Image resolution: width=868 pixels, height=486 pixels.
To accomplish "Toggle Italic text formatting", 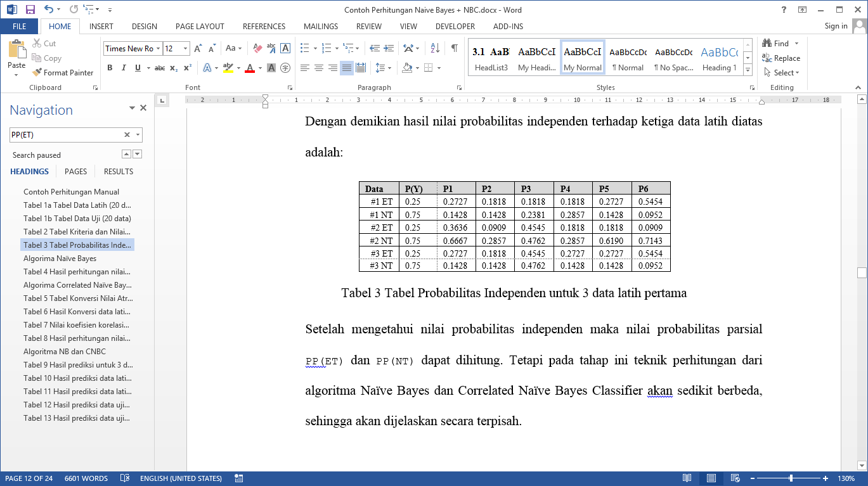I will (124, 68).
